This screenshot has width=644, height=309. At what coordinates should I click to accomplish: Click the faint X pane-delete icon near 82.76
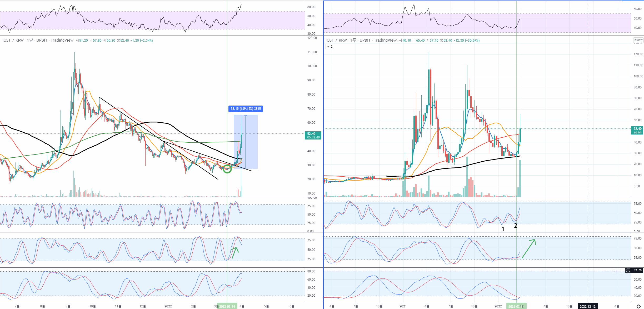pyautogui.click(x=620, y=272)
